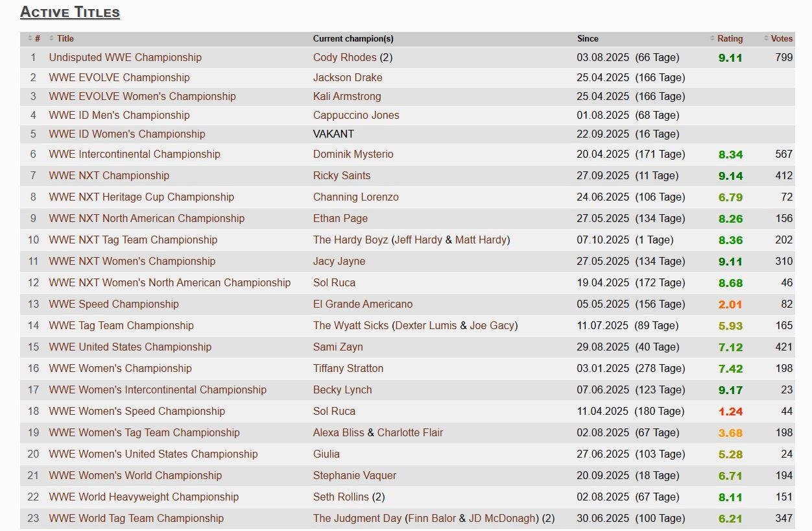Open Cody Rhodes' profile link
The image size is (812, 531).
tap(344, 58)
